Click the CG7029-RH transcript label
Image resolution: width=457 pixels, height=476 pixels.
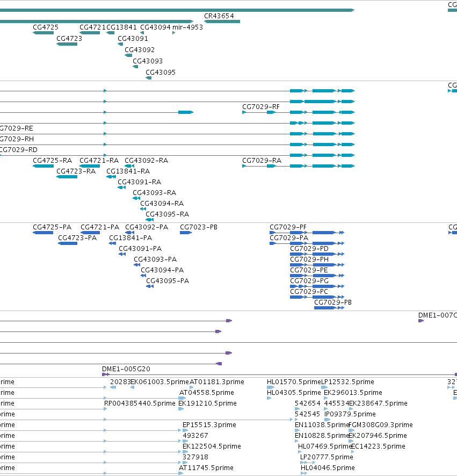(x=17, y=139)
